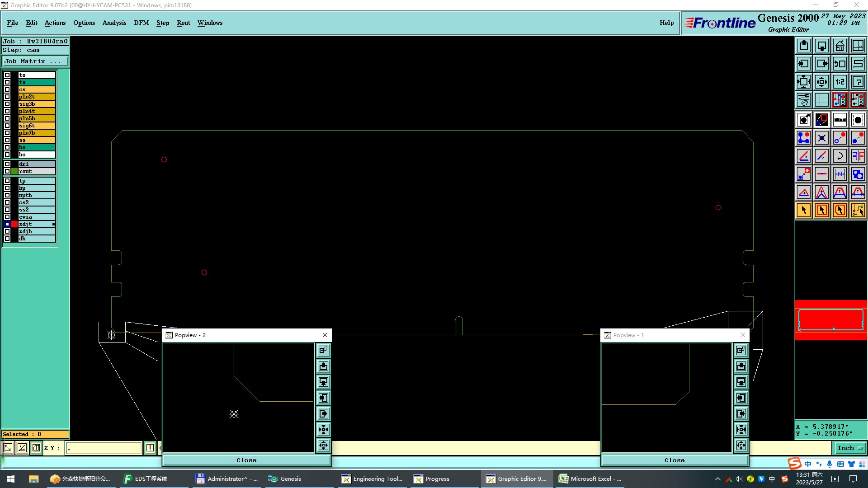
Task: Open the Actions menu
Action: tap(55, 23)
